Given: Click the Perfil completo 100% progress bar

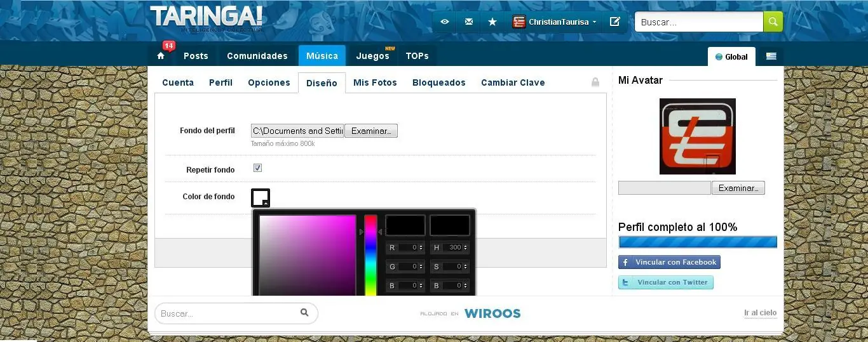Looking at the screenshot, I should 698,242.
